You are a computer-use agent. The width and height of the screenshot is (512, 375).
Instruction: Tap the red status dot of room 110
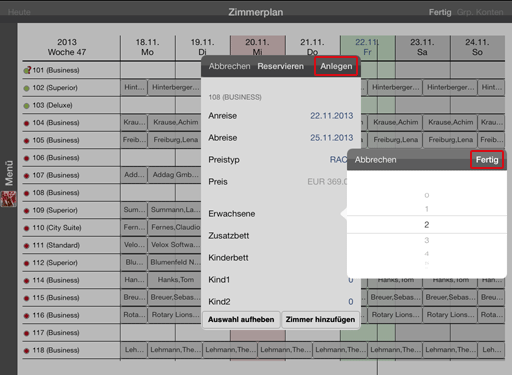[x=26, y=228]
